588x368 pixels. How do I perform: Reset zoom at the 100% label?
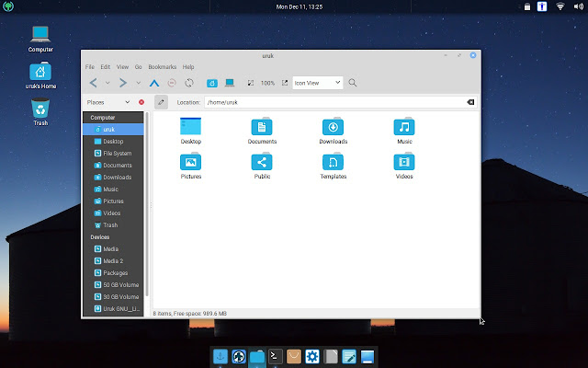point(267,83)
